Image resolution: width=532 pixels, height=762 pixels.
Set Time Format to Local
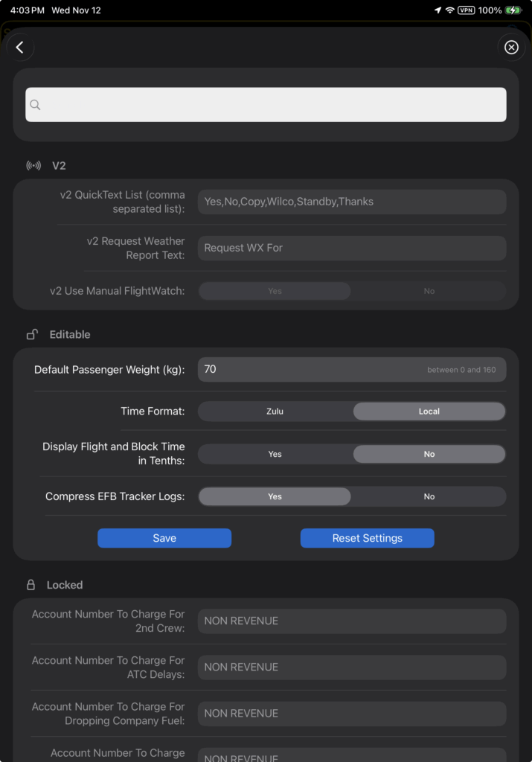429,412
